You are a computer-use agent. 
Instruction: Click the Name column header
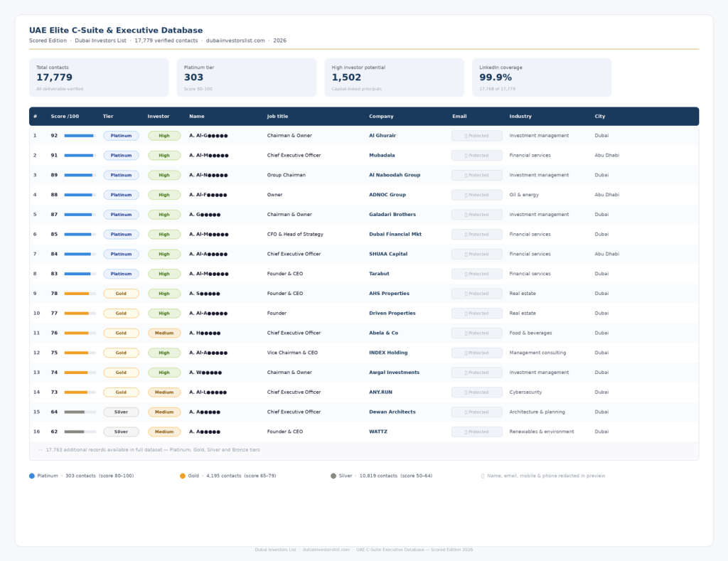(x=197, y=117)
